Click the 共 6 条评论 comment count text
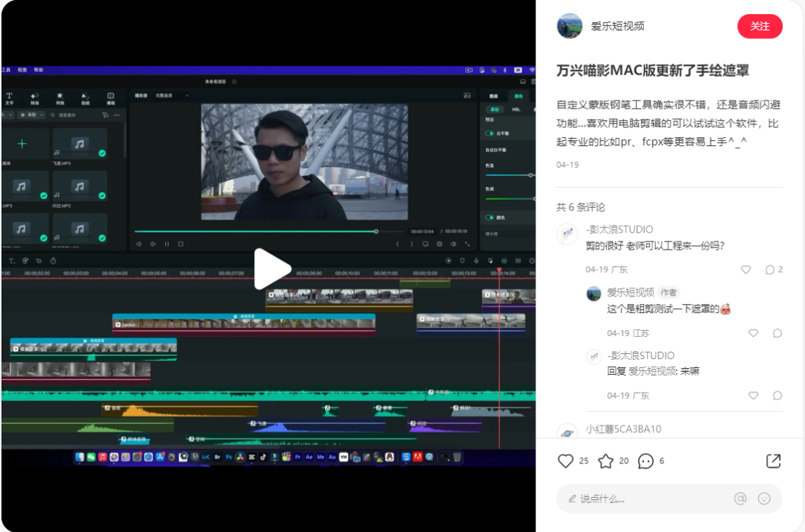The image size is (805, 532). [x=581, y=207]
